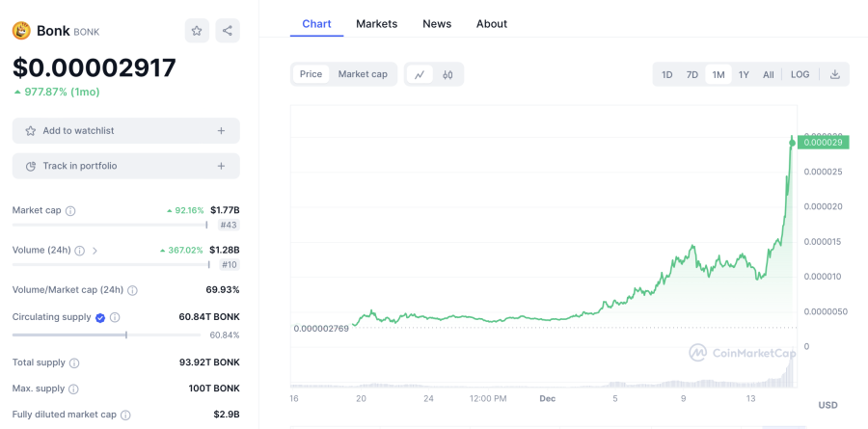Screen dimensions: 868x429
Task: Click the Market cap rank progress bar
Action: tap(110, 225)
